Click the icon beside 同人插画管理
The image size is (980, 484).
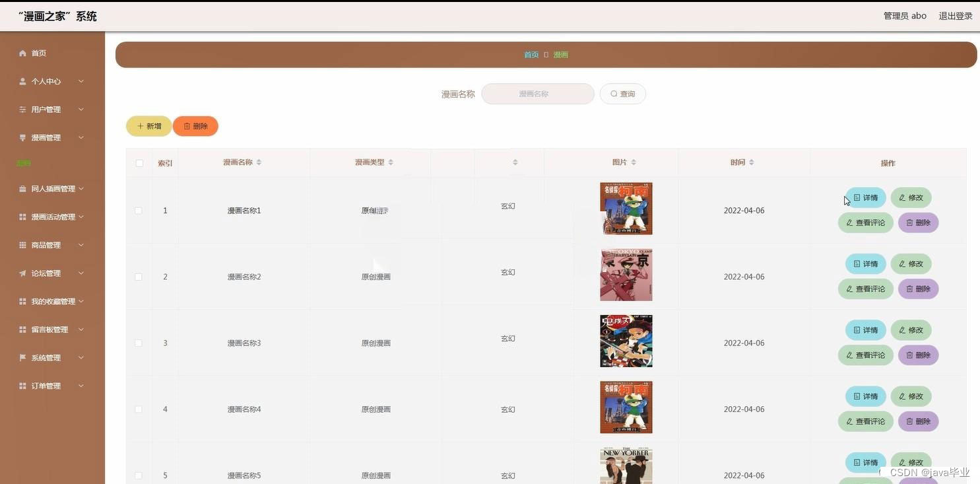coord(22,189)
